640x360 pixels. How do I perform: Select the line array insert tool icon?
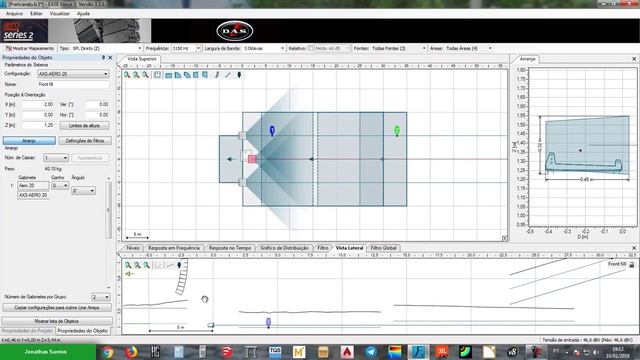pyautogui.click(x=217, y=75)
